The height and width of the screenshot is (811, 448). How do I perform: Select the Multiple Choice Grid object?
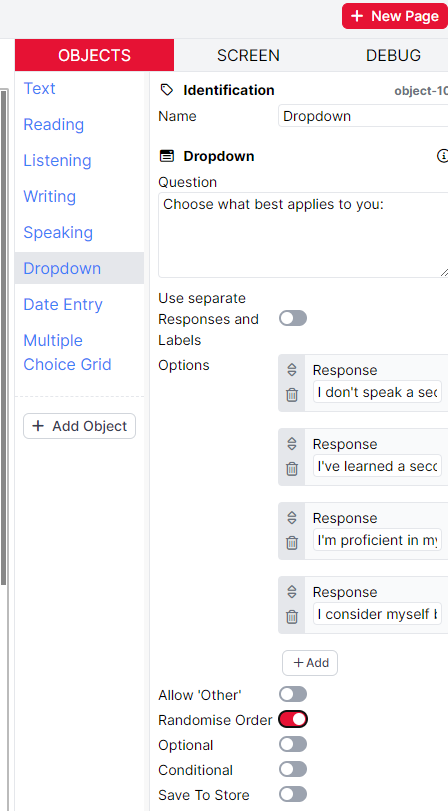point(67,353)
